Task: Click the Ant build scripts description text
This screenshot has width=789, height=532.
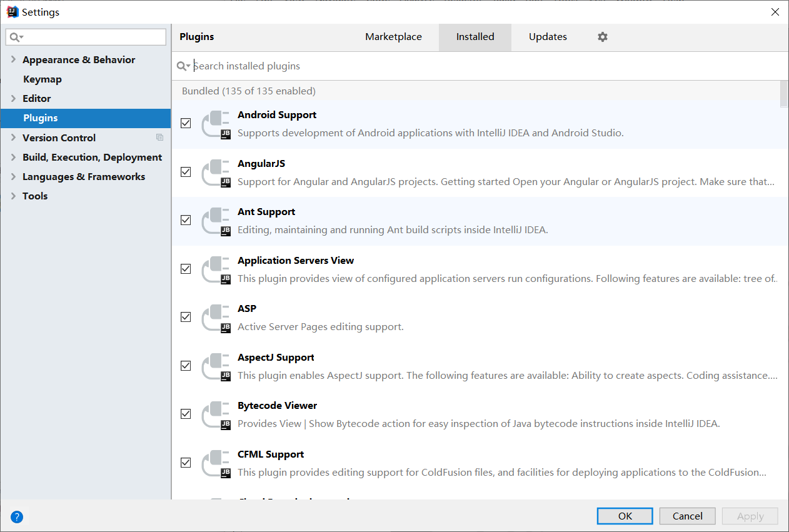Action: tap(393, 230)
